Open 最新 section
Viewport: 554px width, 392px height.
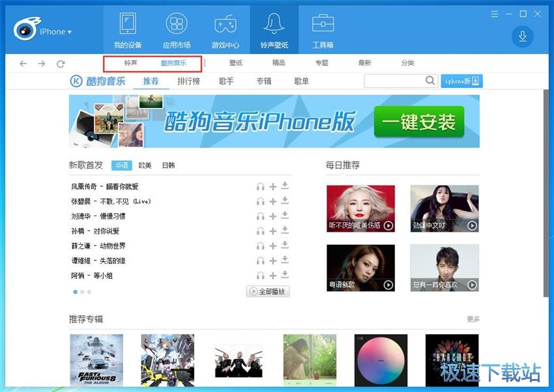(x=364, y=63)
